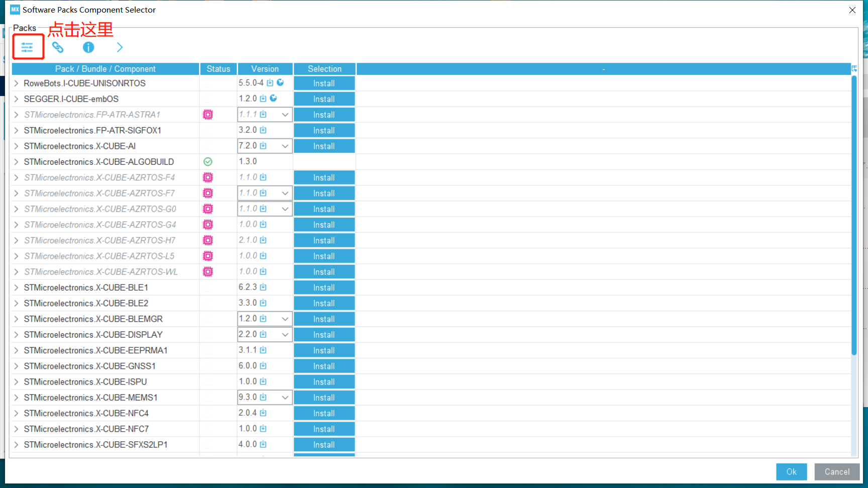Click the download icon next to version 4.0.0

point(263,444)
